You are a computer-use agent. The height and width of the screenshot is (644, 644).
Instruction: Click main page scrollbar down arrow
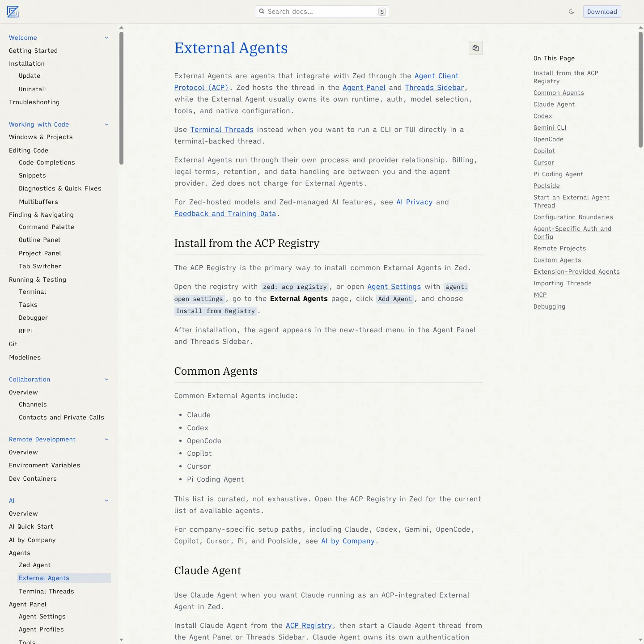(x=640, y=640)
